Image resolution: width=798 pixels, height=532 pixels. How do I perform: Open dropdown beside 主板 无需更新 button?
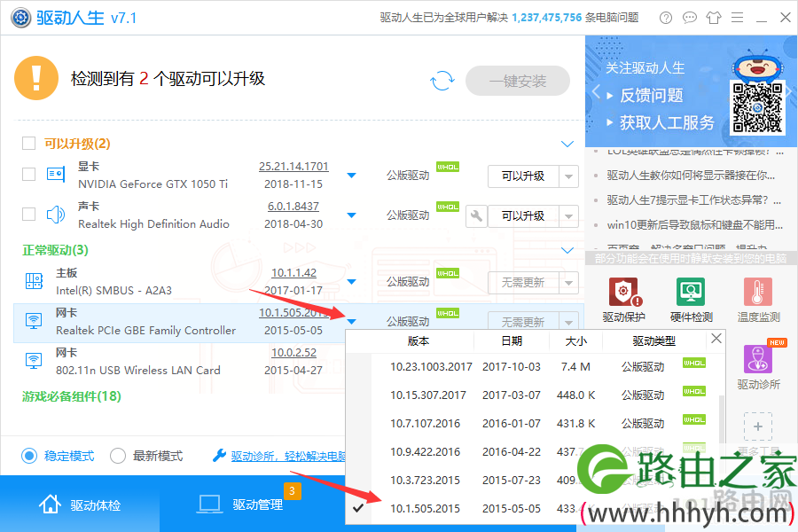coord(569,283)
